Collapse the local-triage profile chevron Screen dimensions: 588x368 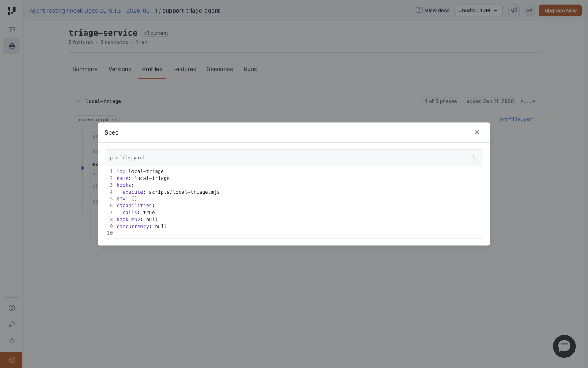78,101
